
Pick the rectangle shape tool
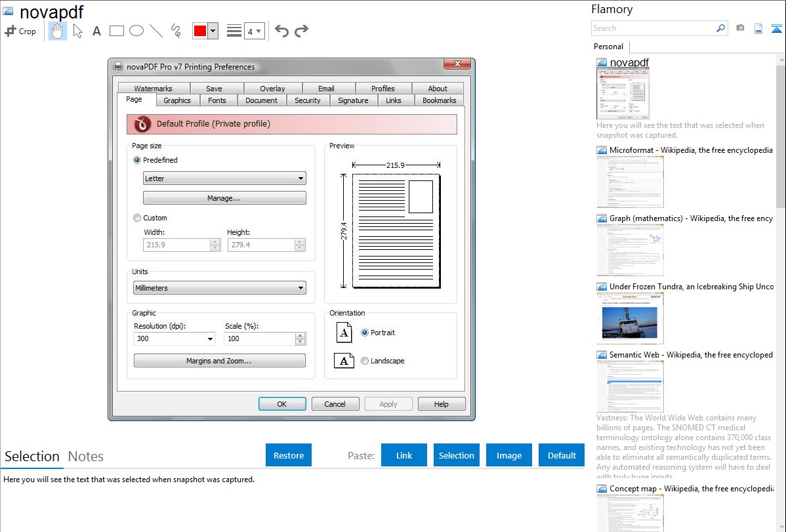[x=116, y=31]
